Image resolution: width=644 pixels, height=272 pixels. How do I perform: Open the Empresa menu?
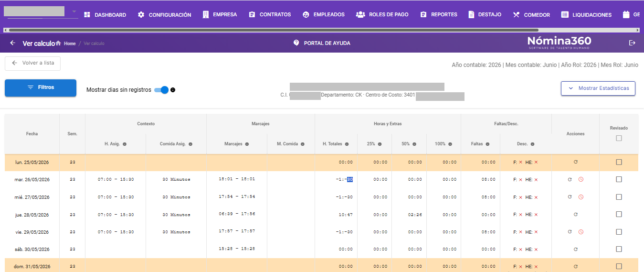pos(220,15)
